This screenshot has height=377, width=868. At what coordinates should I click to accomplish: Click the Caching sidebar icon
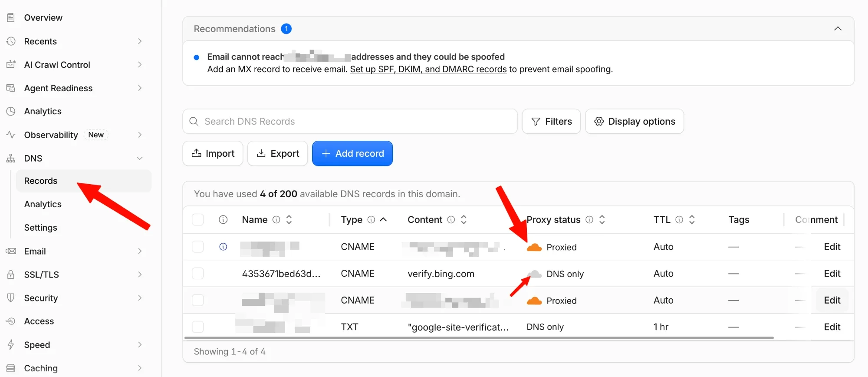pyautogui.click(x=11, y=368)
